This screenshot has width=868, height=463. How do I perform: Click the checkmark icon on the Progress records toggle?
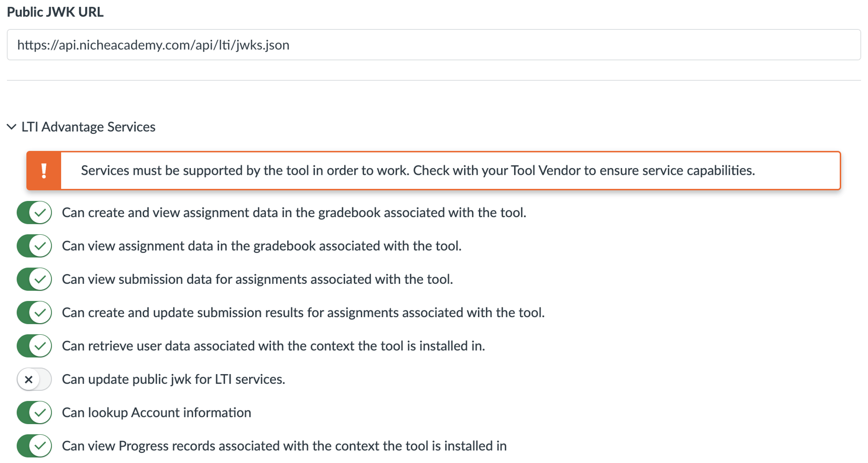point(40,446)
